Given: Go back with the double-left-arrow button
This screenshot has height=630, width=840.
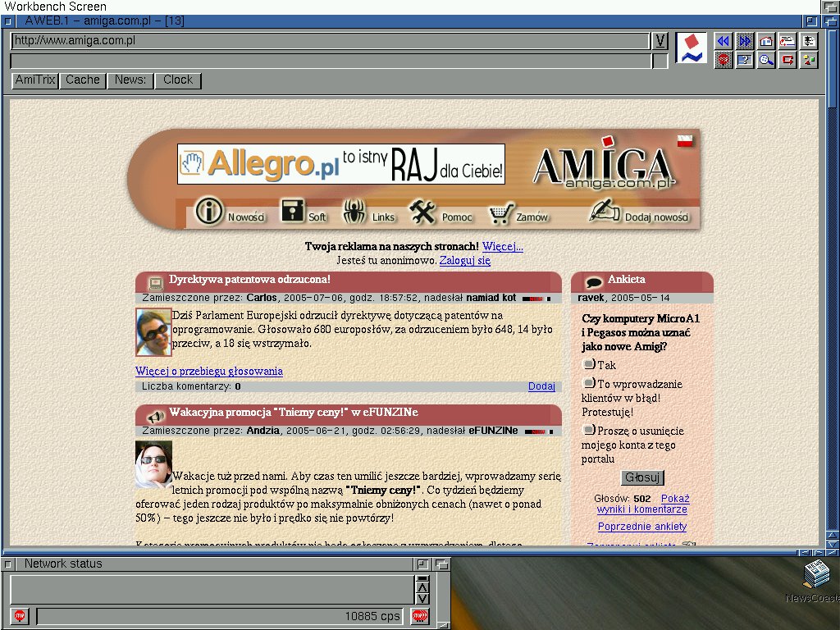Looking at the screenshot, I should coord(724,41).
